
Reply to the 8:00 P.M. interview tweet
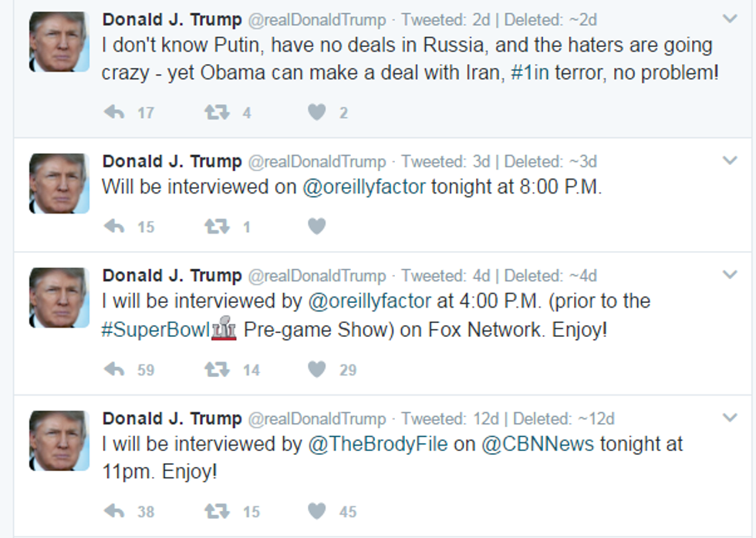pyautogui.click(x=114, y=227)
